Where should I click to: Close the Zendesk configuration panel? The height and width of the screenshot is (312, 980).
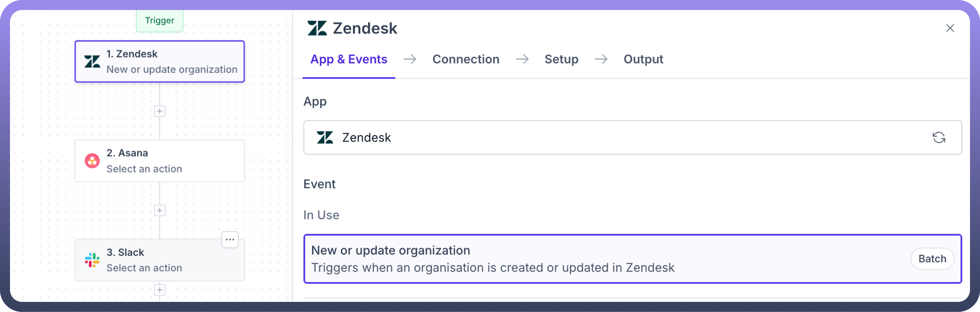click(x=950, y=28)
